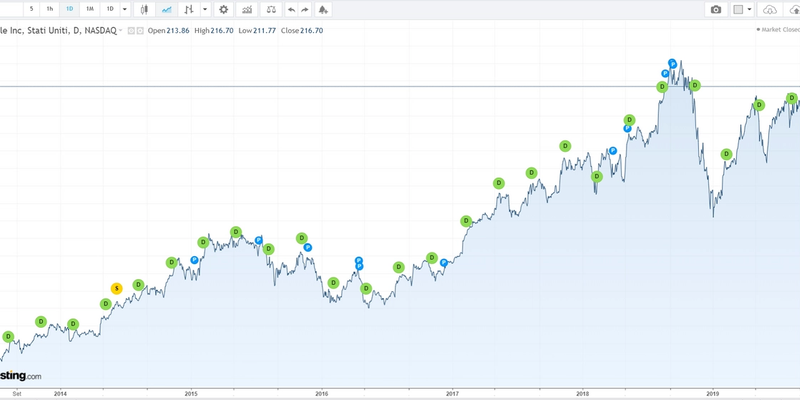
Task: Click the chart layout square icon
Action: point(738,9)
